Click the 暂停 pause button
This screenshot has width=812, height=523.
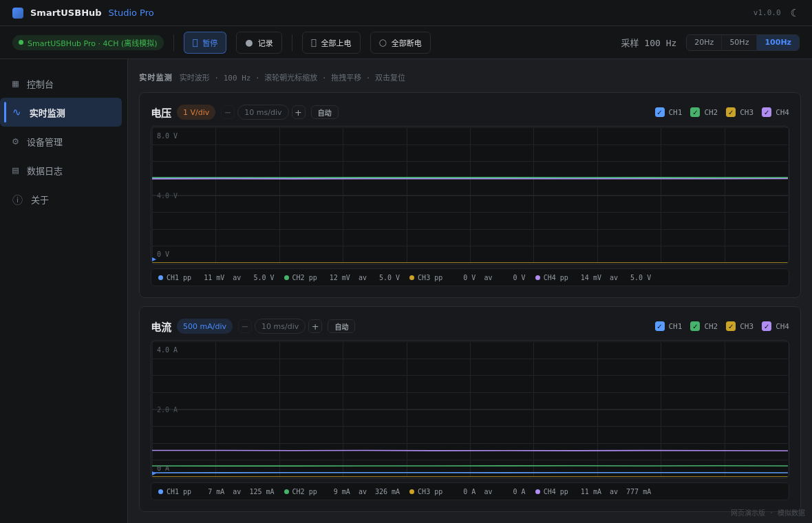tap(205, 43)
